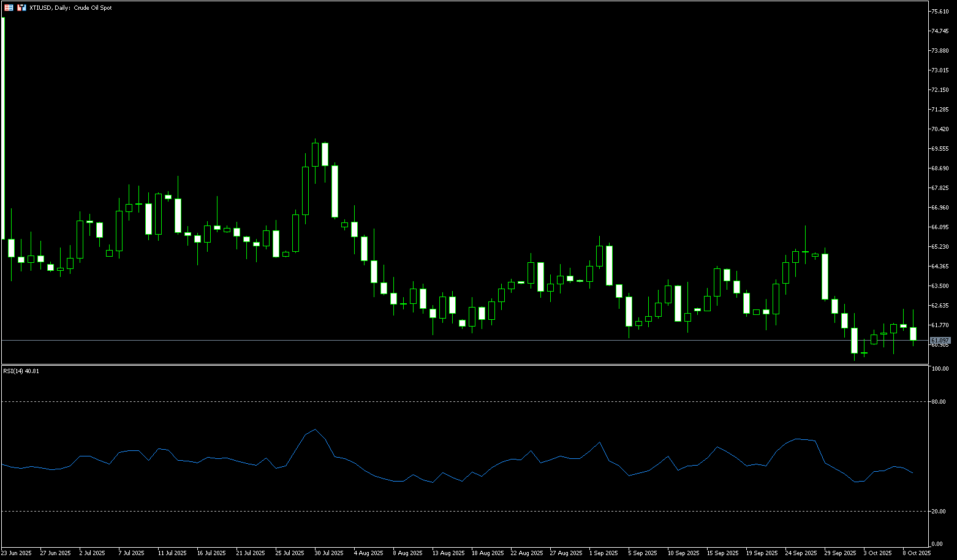The height and width of the screenshot is (560, 957).
Task: Click the 66.095 price scale label
Action: pos(940,227)
